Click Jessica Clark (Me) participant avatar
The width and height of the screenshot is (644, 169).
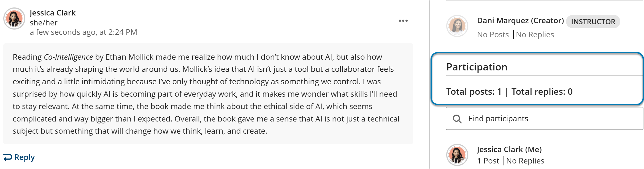point(457,155)
